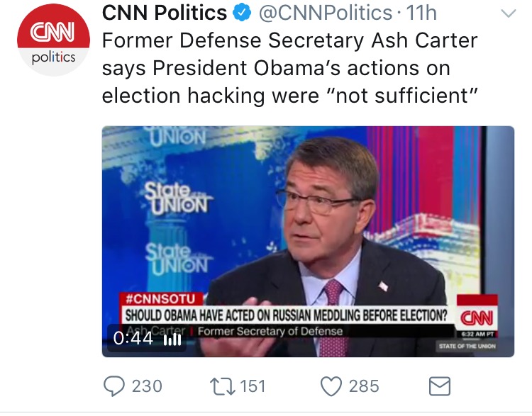Click the blue verified badge icon
The image size is (532, 416).
tap(242, 13)
